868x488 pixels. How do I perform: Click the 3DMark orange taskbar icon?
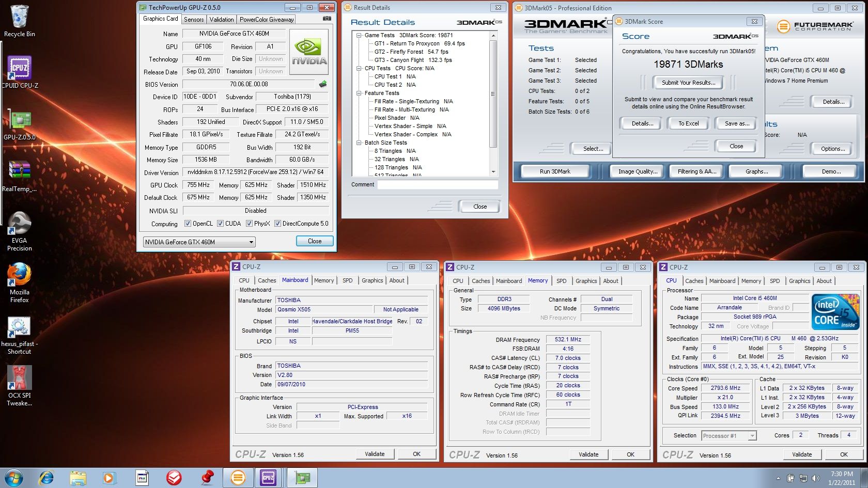[x=238, y=478]
